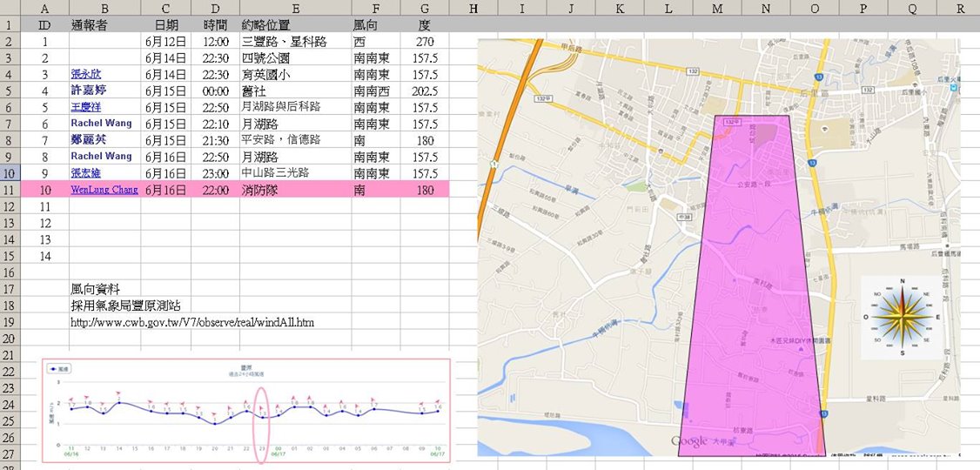Screen dimensions: 980x470
Task: Select the 270 degree cell
Action: coord(425,42)
